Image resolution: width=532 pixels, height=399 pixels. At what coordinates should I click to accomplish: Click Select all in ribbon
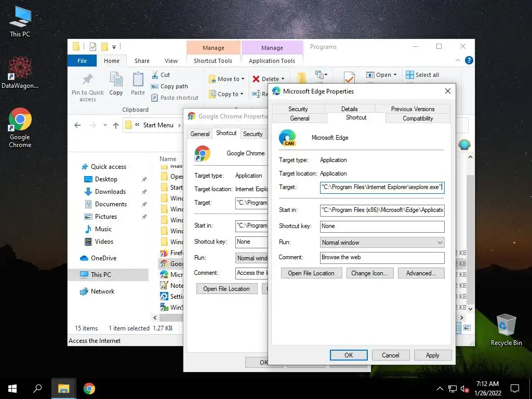click(x=422, y=75)
